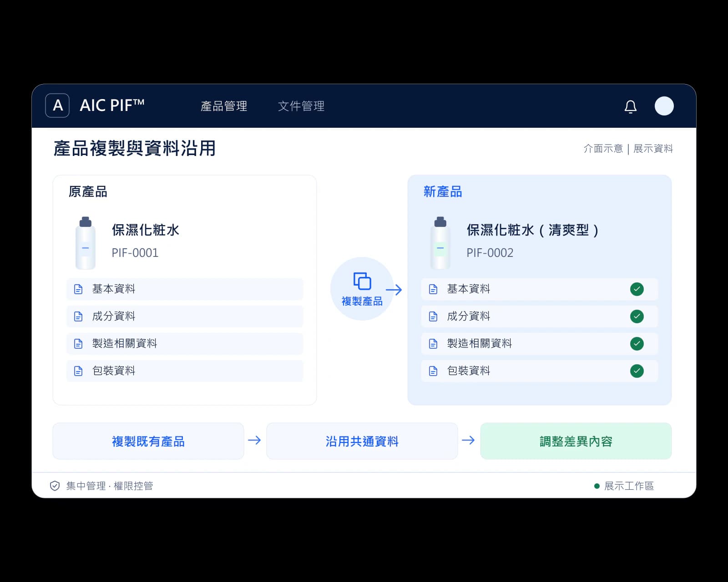Click the 介面示意 | 展示資料 label

click(628, 149)
